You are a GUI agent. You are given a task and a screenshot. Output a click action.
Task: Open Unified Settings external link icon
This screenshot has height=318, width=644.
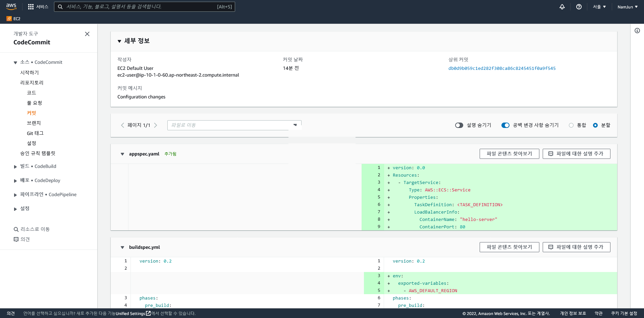click(148, 313)
